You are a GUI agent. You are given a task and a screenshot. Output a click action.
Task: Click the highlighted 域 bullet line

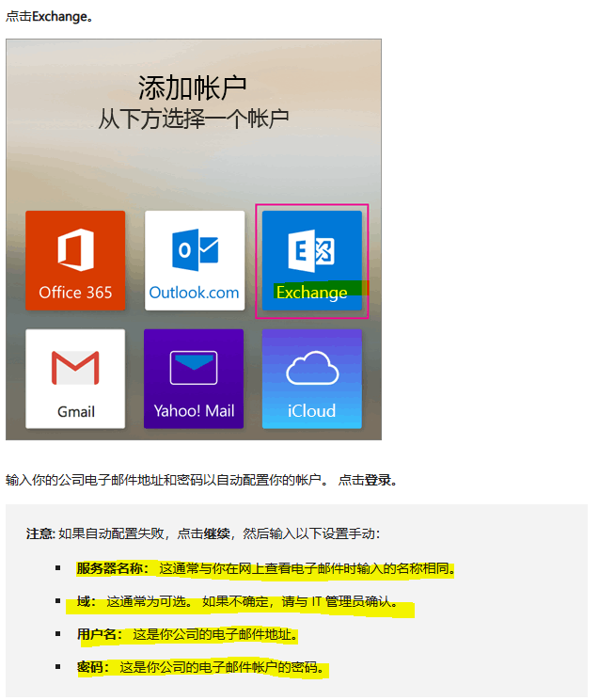click(237, 601)
